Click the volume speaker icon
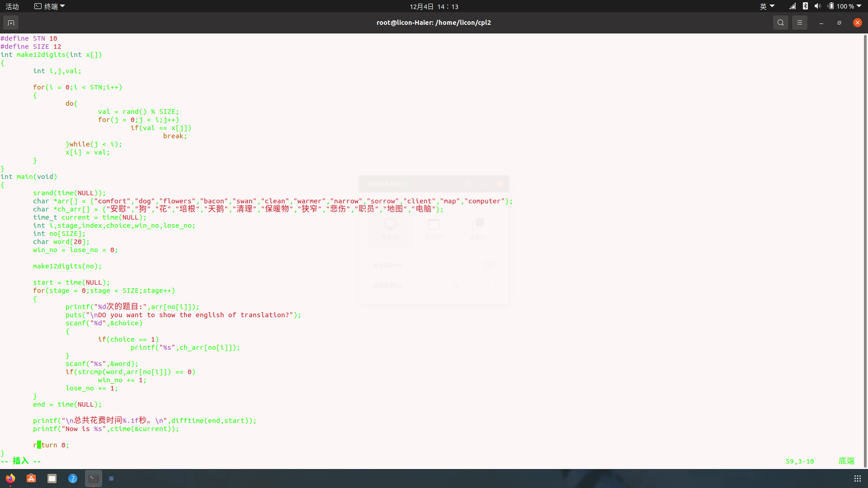 (817, 6)
